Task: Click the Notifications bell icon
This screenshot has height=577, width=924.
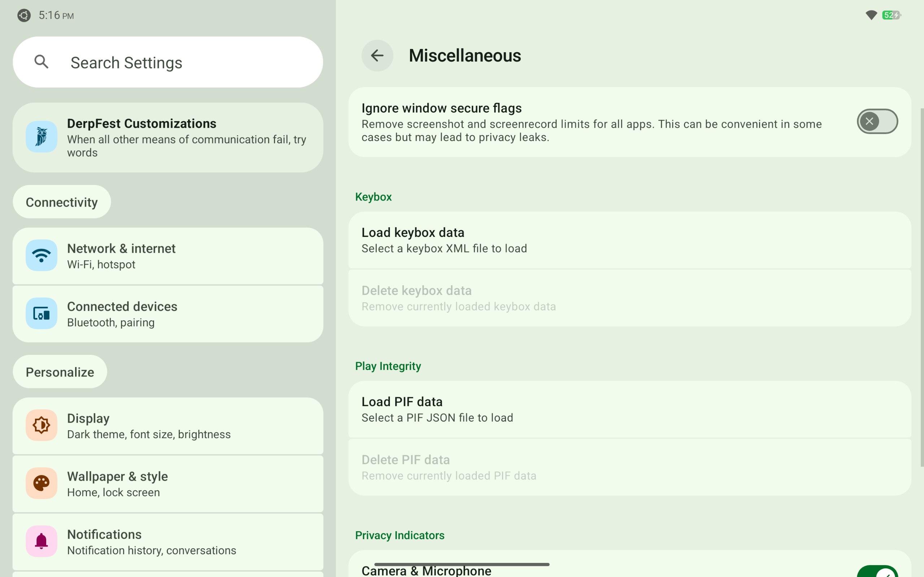Action: pos(41,541)
